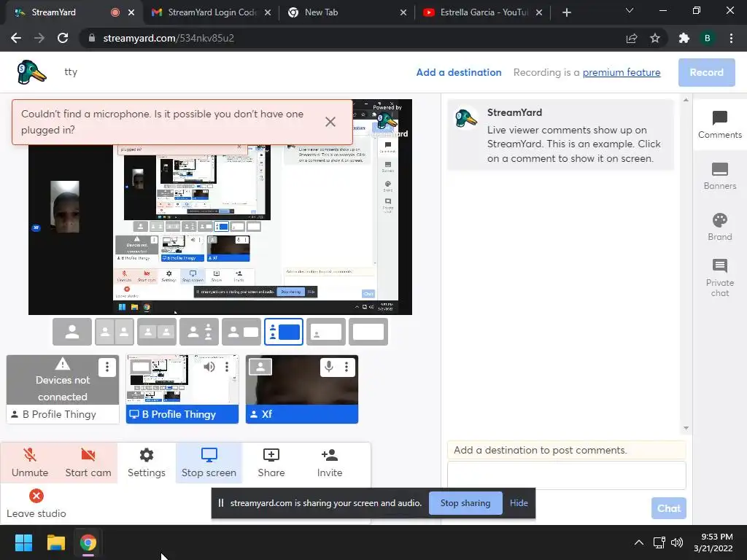
Task: Select the two-person side-by-side layout
Action: point(157,332)
